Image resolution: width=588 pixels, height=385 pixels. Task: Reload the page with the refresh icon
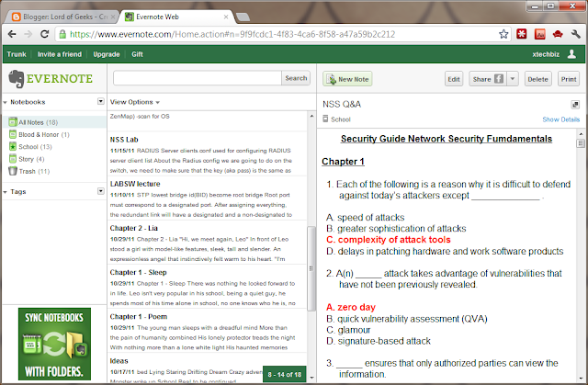point(45,34)
